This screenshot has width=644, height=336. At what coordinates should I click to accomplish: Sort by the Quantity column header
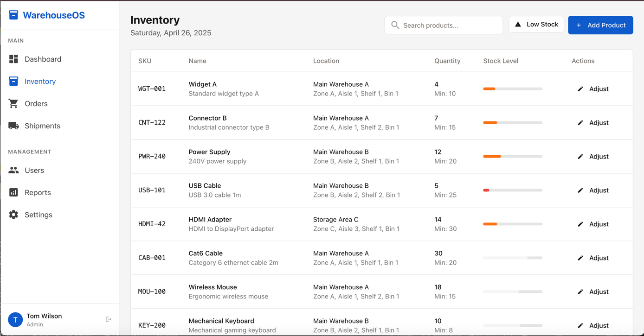click(447, 61)
